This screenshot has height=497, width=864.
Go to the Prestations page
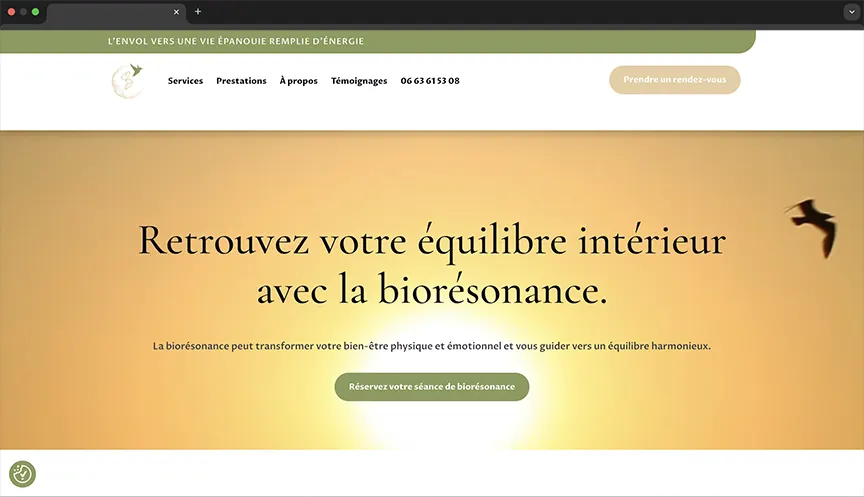[241, 81]
